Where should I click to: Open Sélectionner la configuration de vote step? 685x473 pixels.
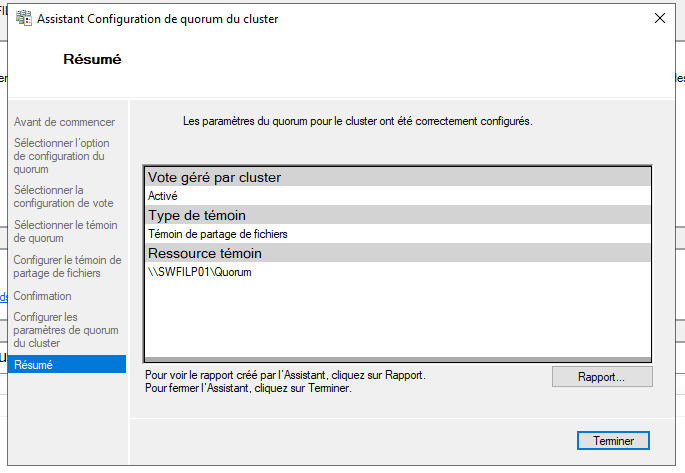(63, 197)
